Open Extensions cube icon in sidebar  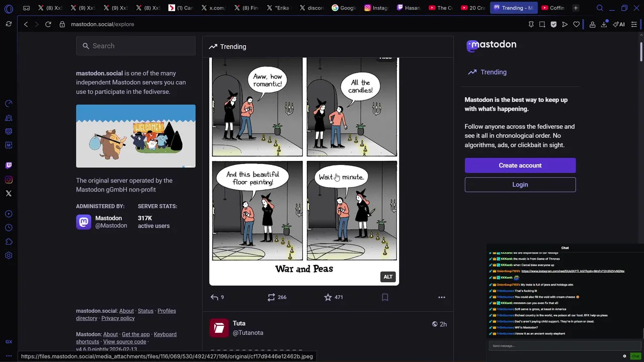pyautogui.click(x=9, y=242)
